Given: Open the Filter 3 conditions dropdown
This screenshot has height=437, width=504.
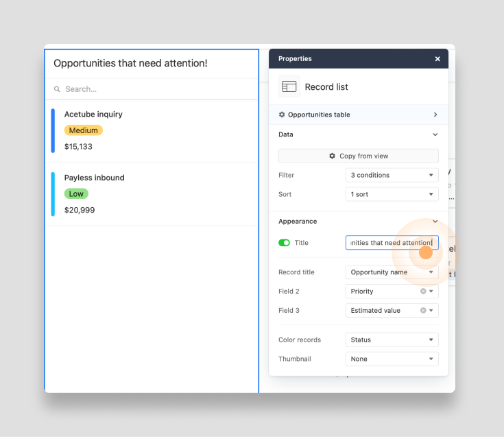Looking at the screenshot, I should [392, 175].
